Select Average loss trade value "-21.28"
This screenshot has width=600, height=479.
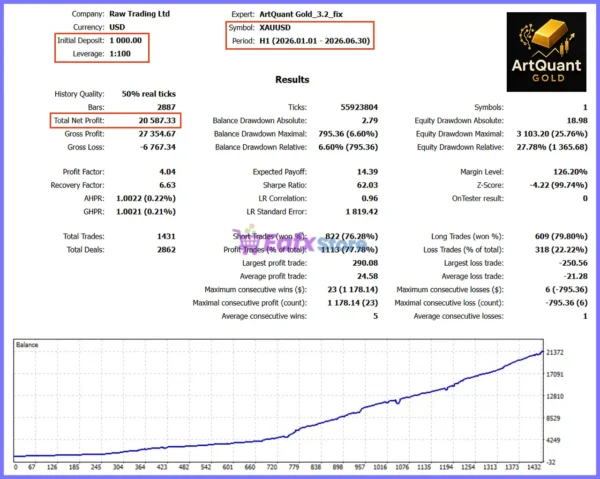576,276
